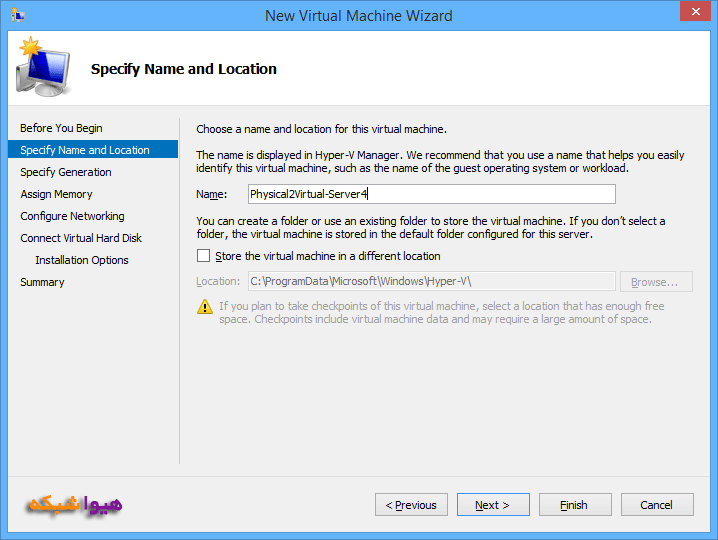The image size is (718, 540).
Task: Click the wizard icon in the title bar
Action: click(17, 15)
